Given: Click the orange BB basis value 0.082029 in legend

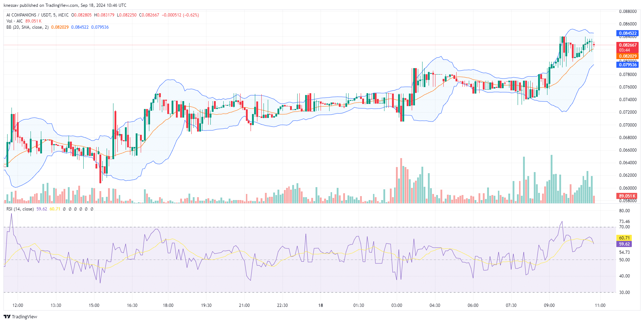Looking at the screenshot, I should 60,27.
